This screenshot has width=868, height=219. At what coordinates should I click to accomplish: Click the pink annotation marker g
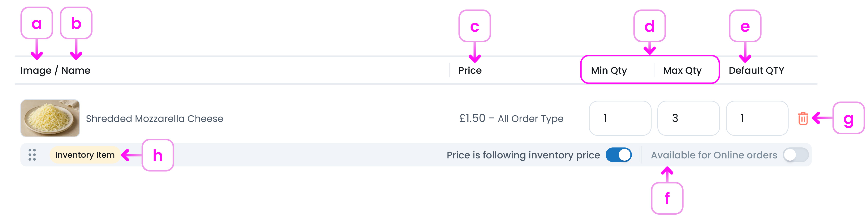pos(848,119)
